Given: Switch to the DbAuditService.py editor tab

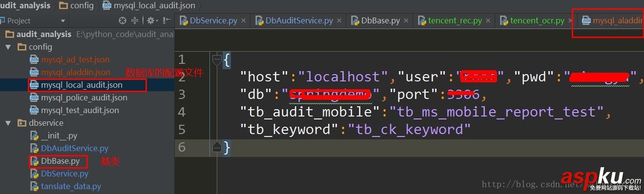Looking at the screenshot, I should [x=299, y=21].
